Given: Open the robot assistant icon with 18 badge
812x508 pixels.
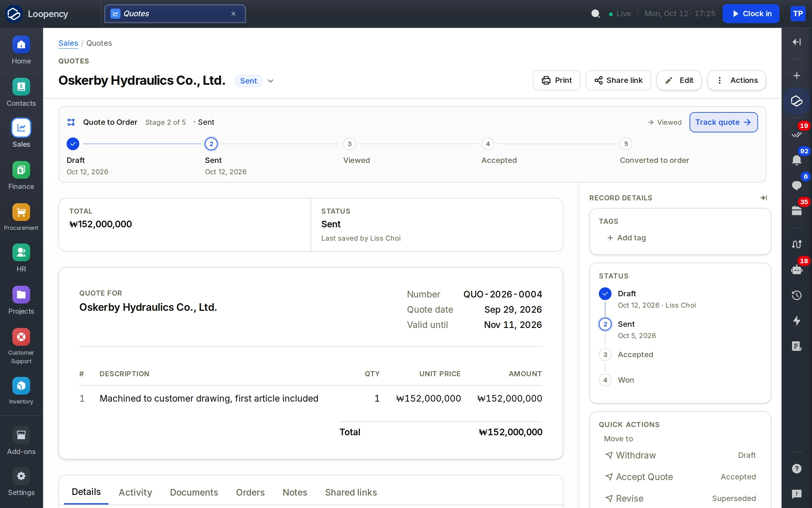Looking at the screenshot, I should 796,270.
